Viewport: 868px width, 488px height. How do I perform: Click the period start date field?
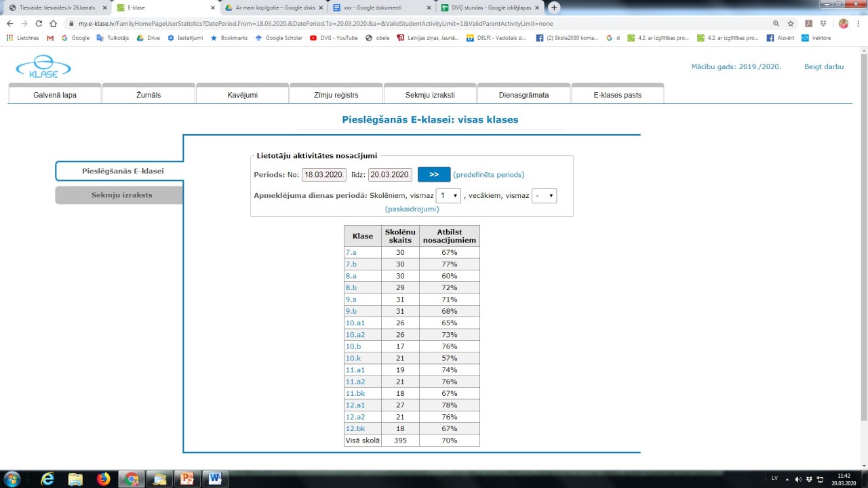pyautogui.click(x=324, y=175)
